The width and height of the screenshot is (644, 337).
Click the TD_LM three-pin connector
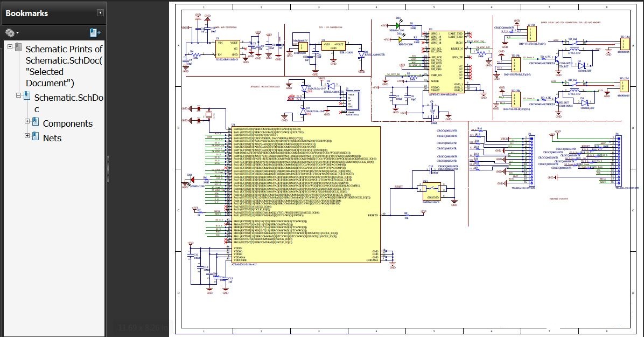click(x=624, y=44)
